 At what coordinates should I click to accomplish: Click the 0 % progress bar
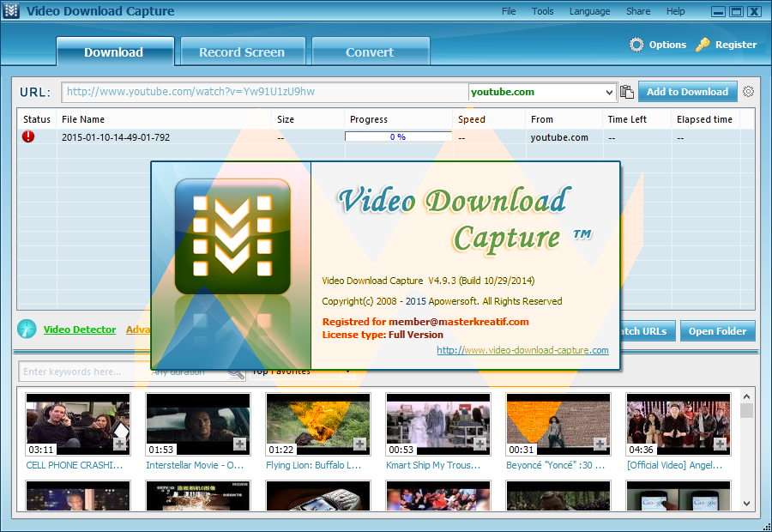click(x=398, y=137)
